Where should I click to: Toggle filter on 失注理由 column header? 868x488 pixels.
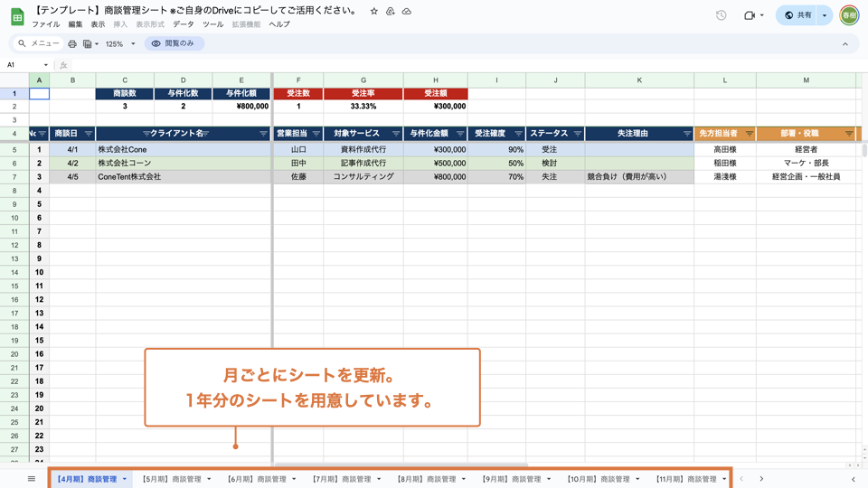686,134
